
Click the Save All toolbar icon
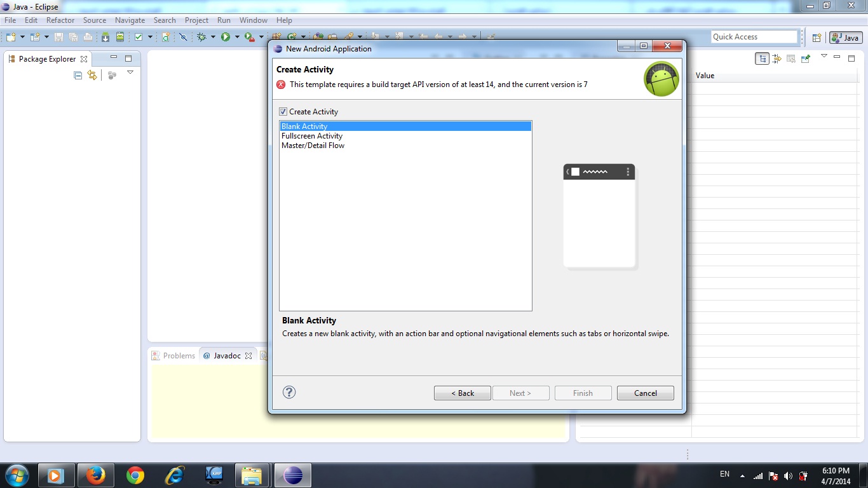73,37
